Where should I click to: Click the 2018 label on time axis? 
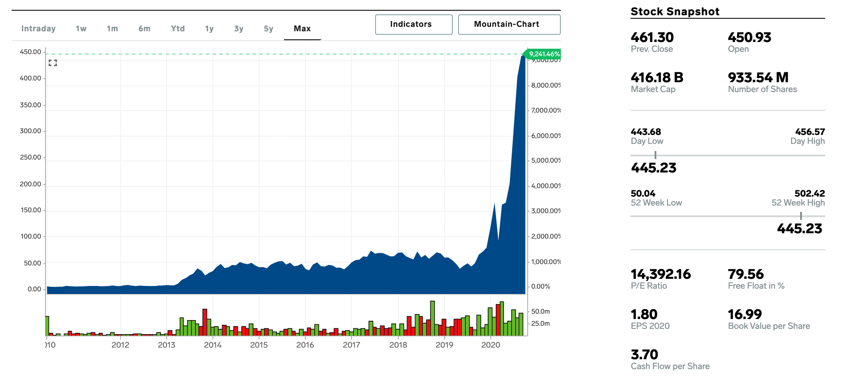pos(398,345)
